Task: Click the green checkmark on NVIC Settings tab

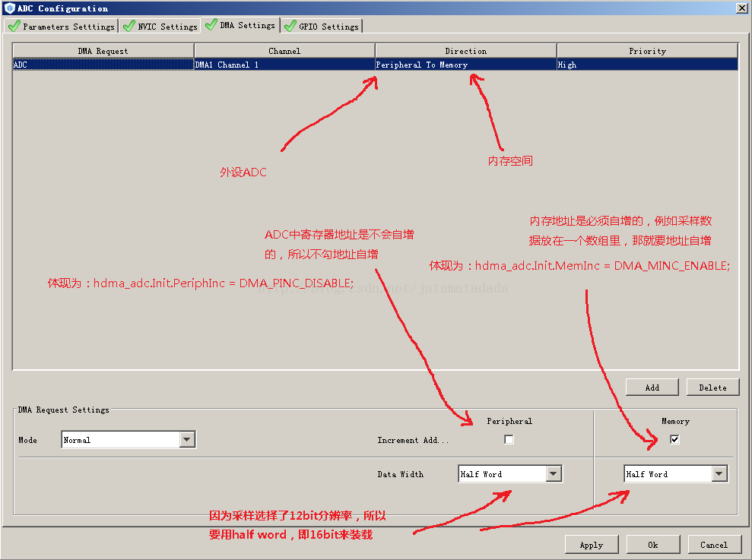Action: (129, 26)
